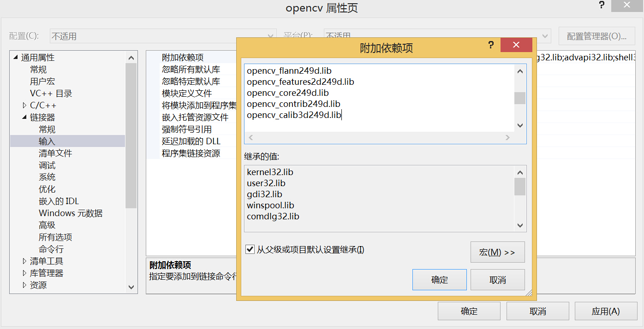Expand the C/C++ tree node

point(24,106)
